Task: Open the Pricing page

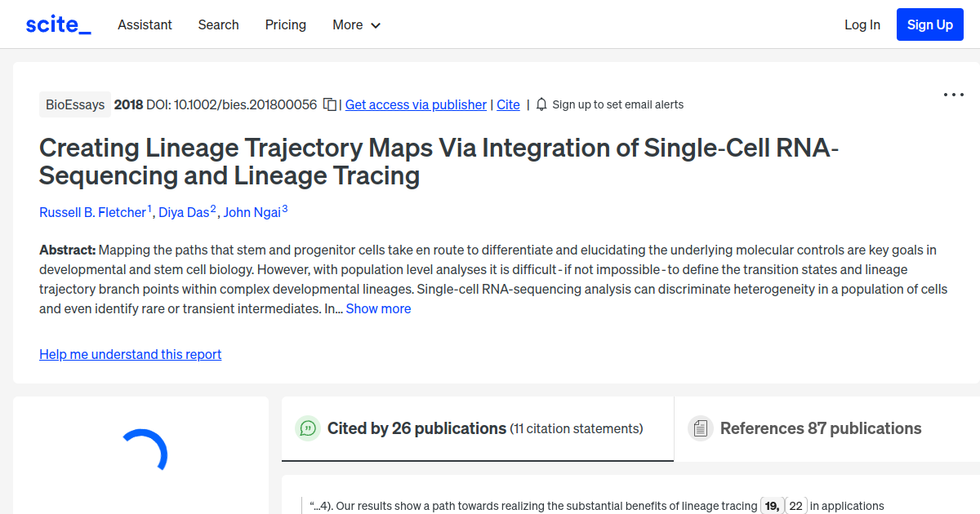Action: (x=285, y=24)
